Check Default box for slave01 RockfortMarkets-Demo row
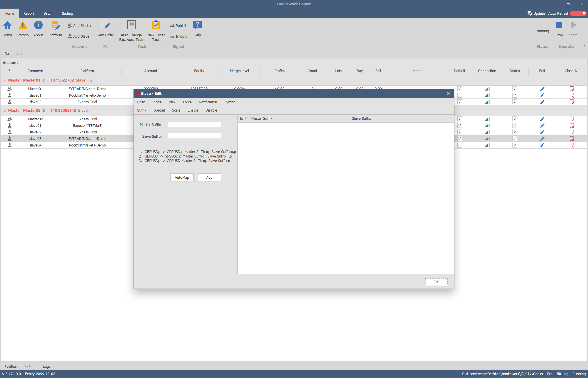This screenshot has height=378, width=588. (x=460, y=95)
